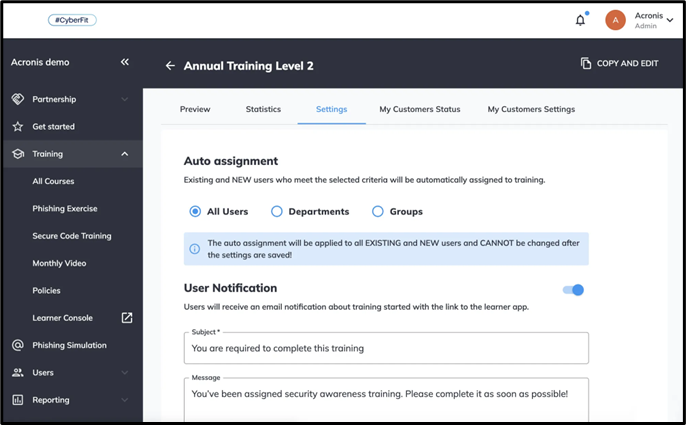Click the Get started star icon

point(18,126)
